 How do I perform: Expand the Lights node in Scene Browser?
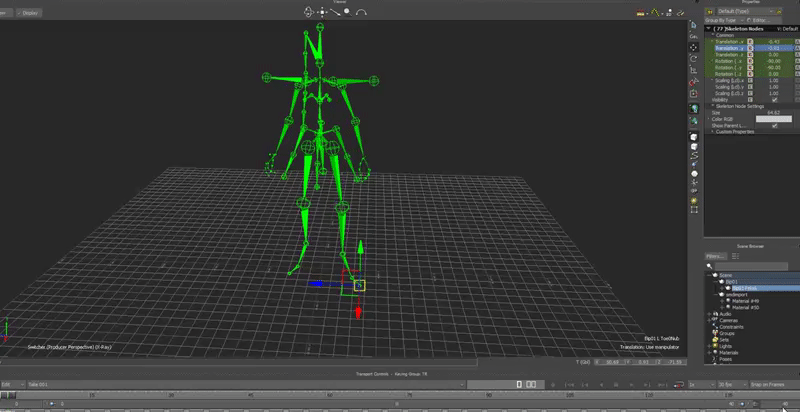[x=709, y=346]
